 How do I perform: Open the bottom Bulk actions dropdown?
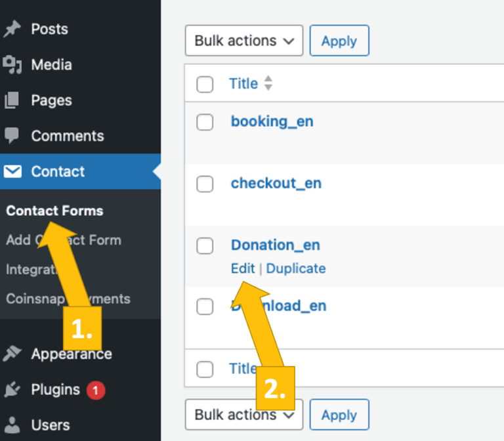(x=243, y=415)
